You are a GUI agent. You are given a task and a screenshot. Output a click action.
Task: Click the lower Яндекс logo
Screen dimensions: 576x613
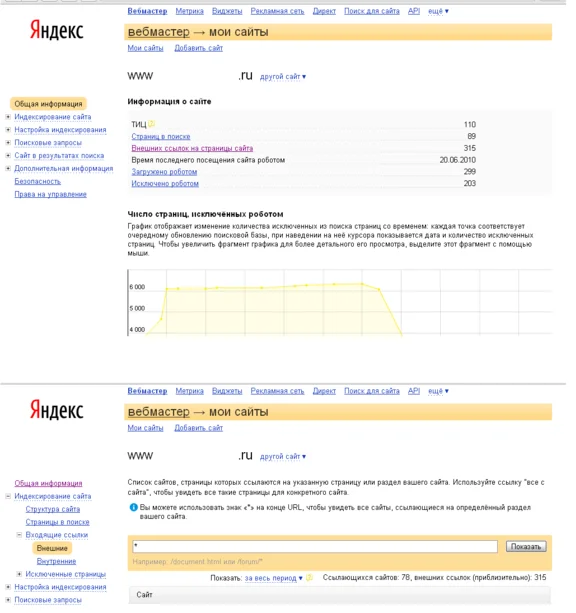tap(57, 410)
